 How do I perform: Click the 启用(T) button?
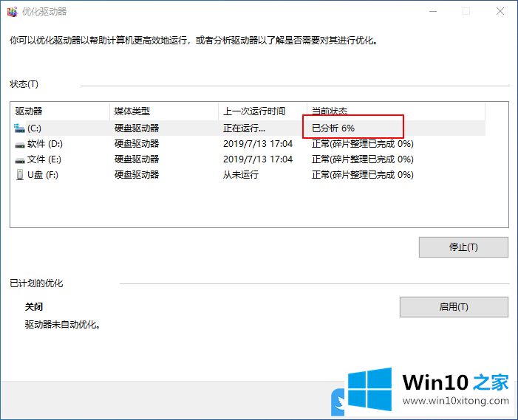click(x=454, y=307)
